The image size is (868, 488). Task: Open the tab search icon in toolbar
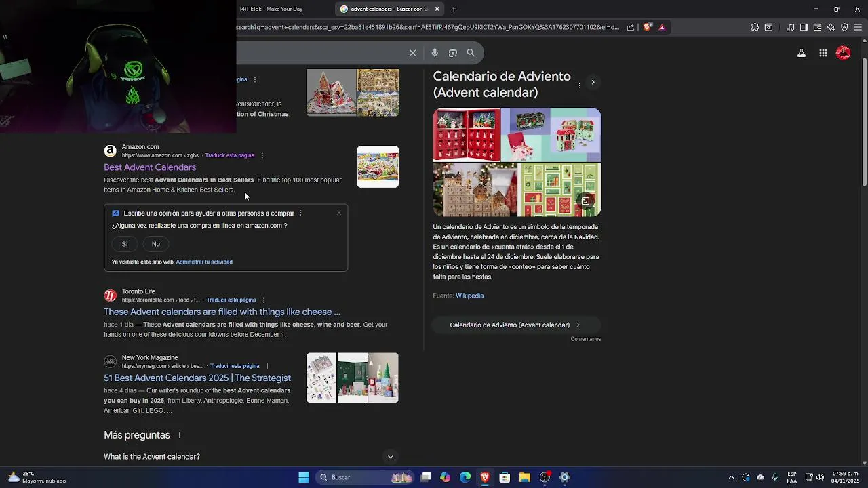[x=768, y=27]
